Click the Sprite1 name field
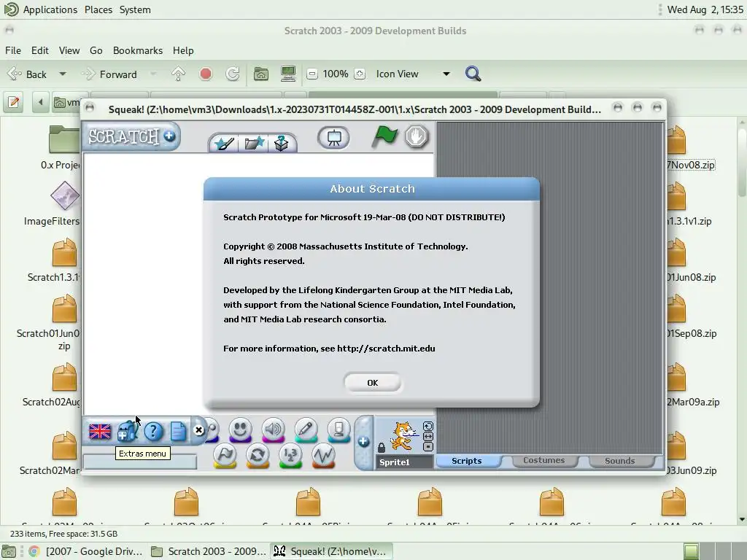This screenshot has width=747, height=560. 404,462
